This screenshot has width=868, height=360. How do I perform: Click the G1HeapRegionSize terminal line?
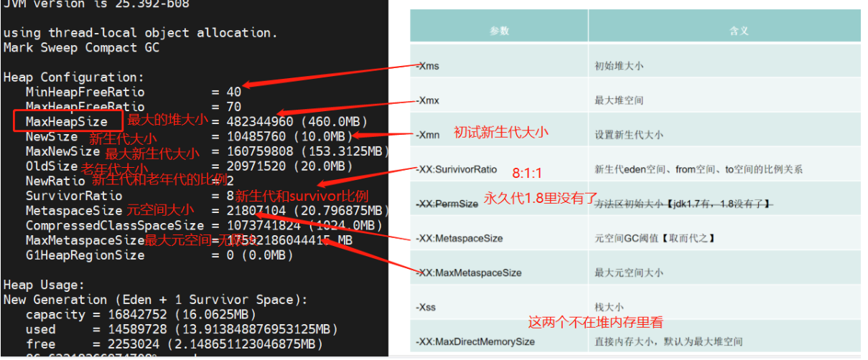[85, 255]
